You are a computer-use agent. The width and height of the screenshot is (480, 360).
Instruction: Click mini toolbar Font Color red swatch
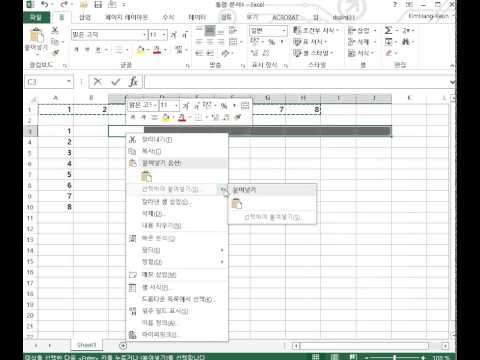(x=182, y=117)
